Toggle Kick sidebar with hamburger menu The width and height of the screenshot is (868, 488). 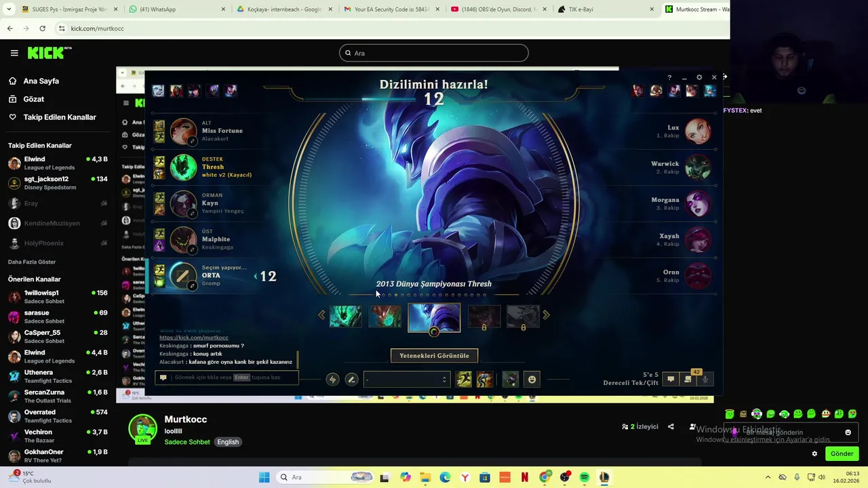[x=14, y=53]
